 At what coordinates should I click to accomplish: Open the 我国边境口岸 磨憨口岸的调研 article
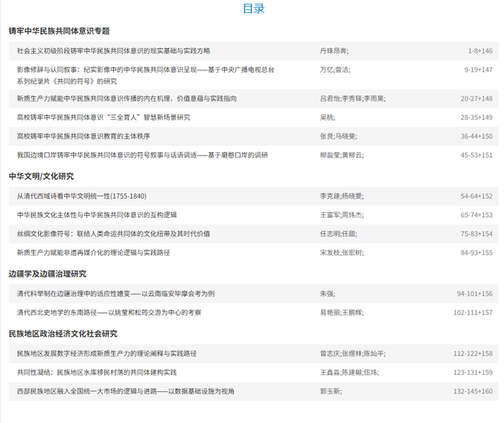coord(142,155)
